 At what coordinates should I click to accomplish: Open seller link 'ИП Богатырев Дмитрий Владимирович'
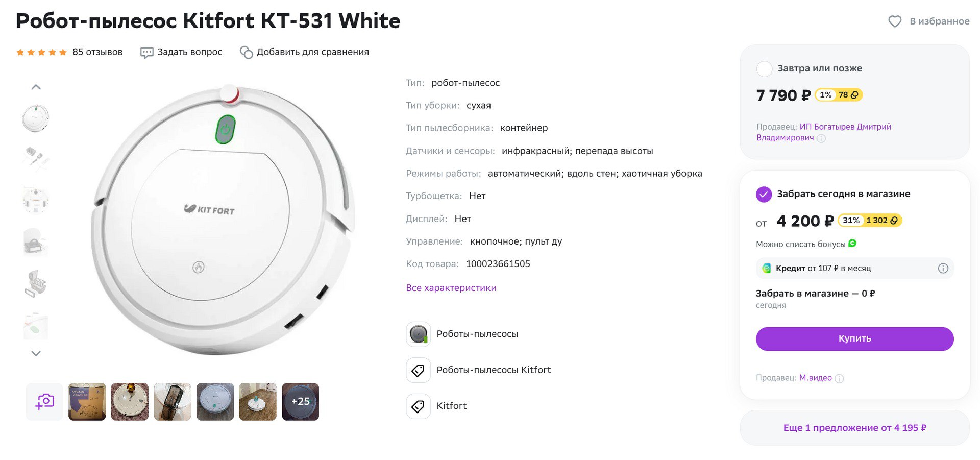point(845,127)
